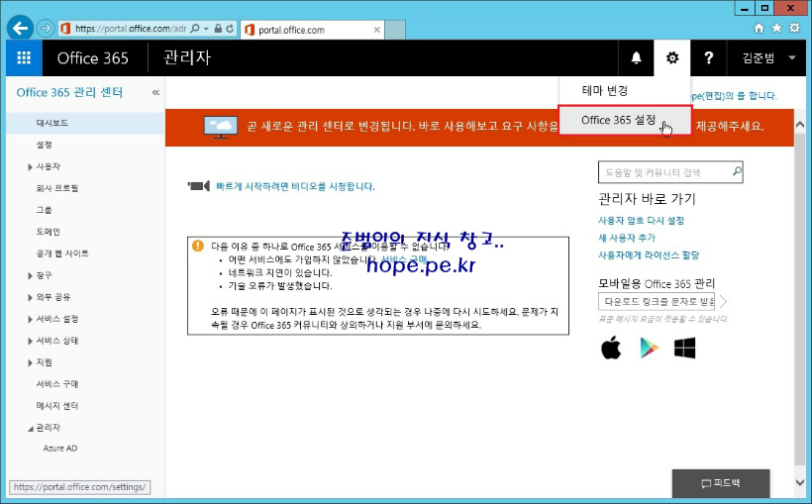Click address bar search magnifier
The width and height of the screenshot is (812, 504).
[195, 29]
